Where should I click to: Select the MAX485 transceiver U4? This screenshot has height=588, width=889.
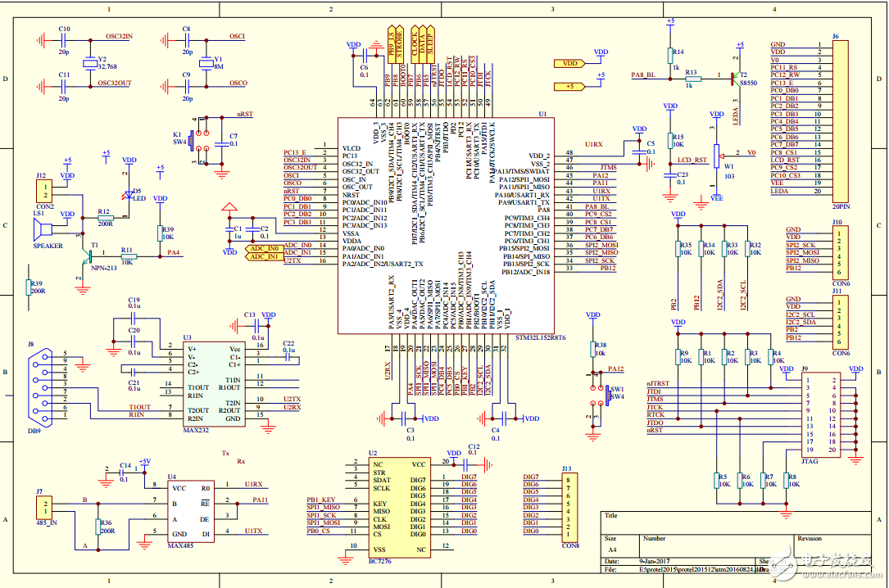pyautogui.click(x=190, y=510)
